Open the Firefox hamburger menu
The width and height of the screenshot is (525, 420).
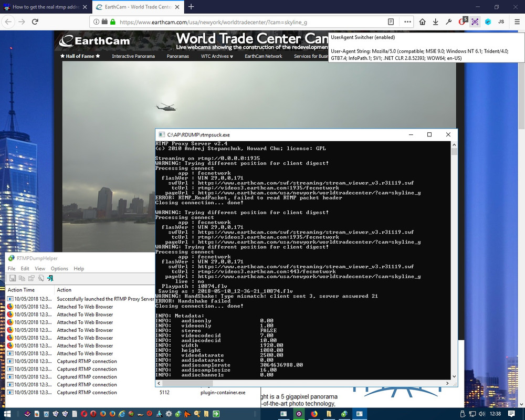tap(517, 22)
